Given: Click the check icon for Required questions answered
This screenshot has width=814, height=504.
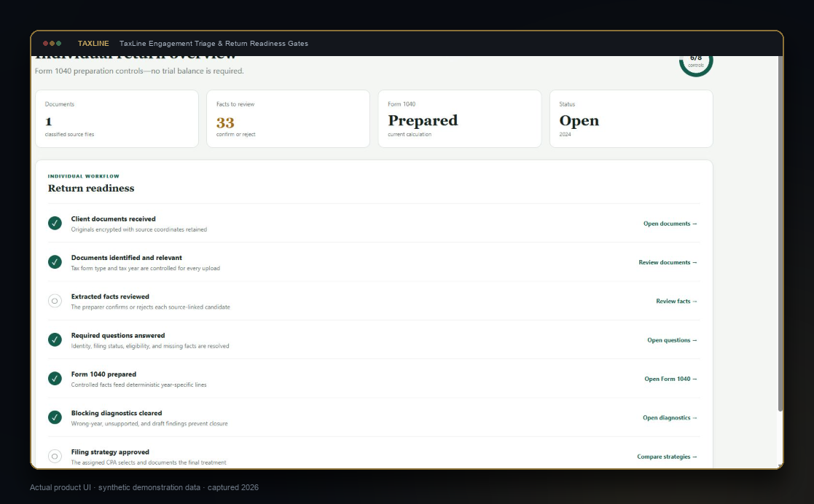Looking at the screenshot, I should 55,339.
